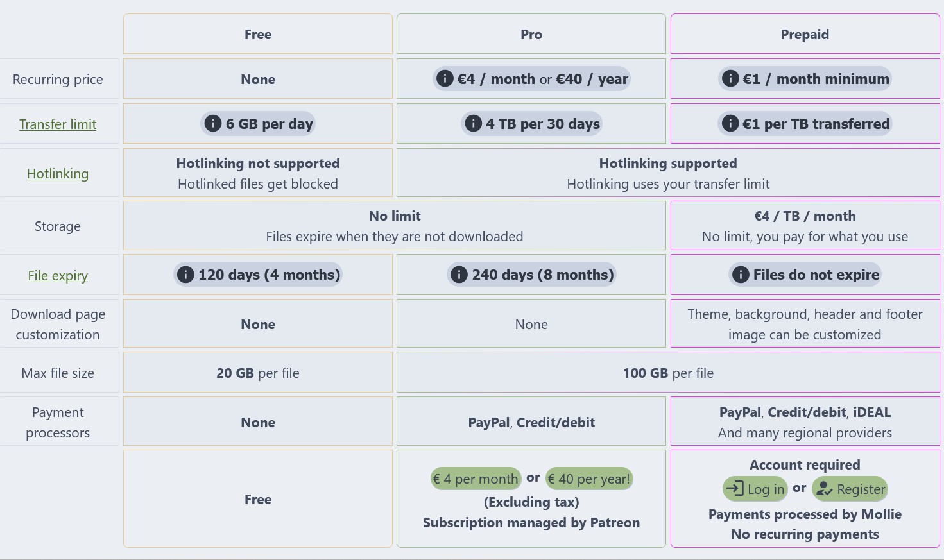This screenshot has height=560, width=944.
Task: Click info icon beside 240 days (8 months)
Action: pyautogui.click(x=459, y=275)
